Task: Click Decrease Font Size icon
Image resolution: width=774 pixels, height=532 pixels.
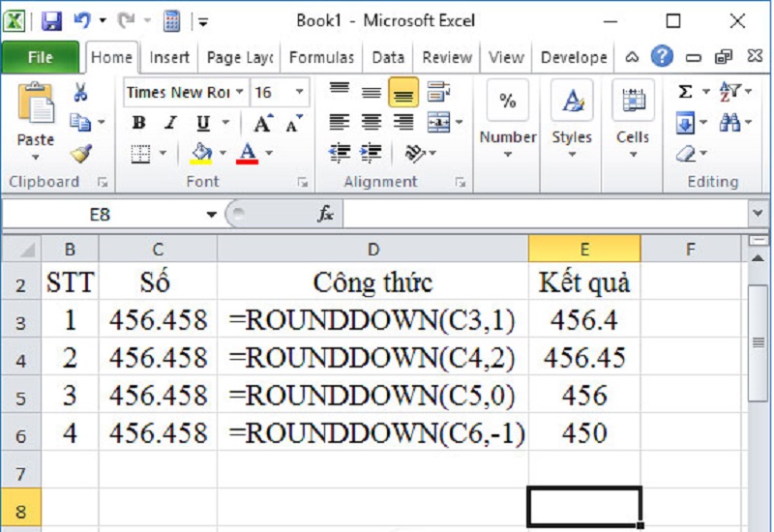Action: coord(294,123)
